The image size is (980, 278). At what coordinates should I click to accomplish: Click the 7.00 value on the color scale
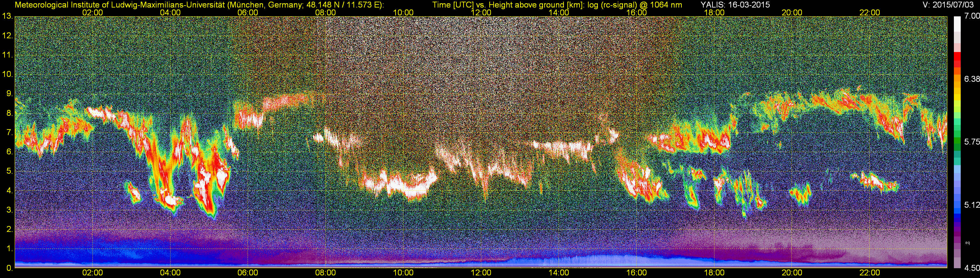(x=972, y=16)
